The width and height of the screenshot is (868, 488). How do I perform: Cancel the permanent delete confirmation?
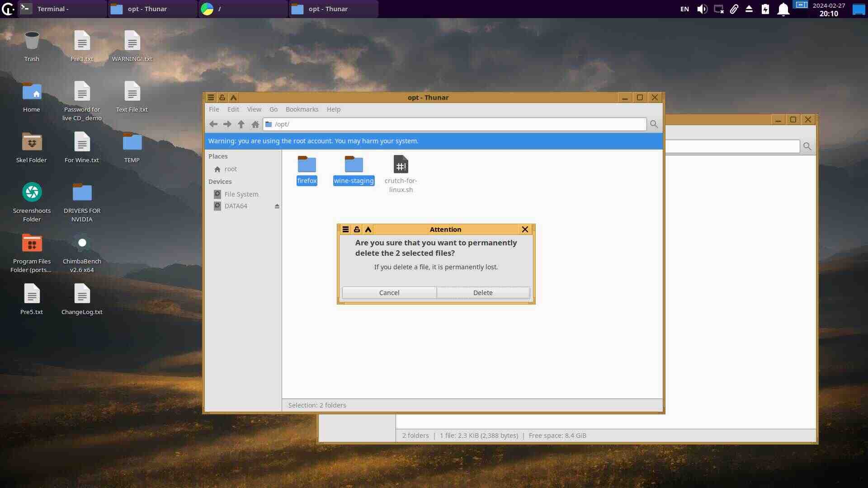(389, 293)
